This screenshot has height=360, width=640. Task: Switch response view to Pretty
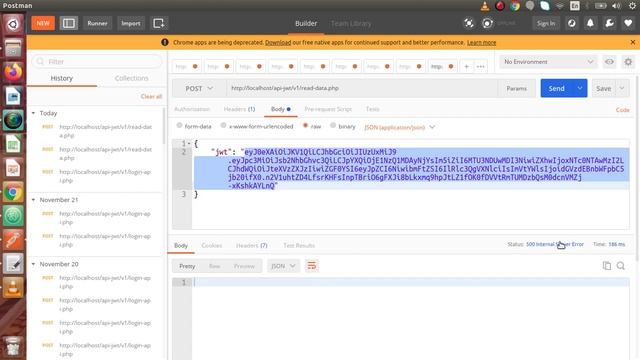(187, 266)
